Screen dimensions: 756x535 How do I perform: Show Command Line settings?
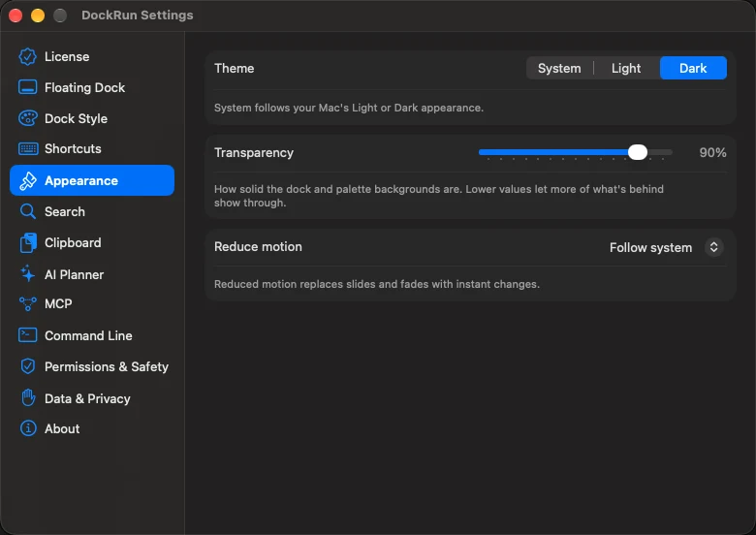pyautogui.click(x=92, y=335)
